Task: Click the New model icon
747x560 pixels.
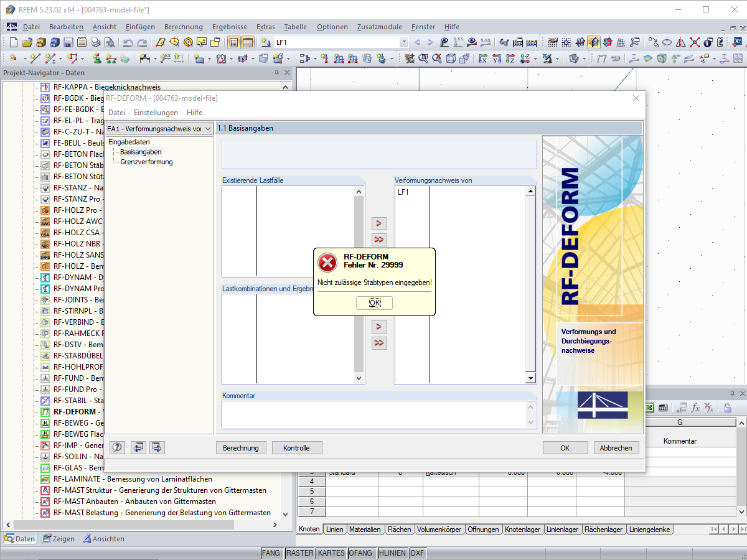Action: pyautogui.click(x=14, y=42)
